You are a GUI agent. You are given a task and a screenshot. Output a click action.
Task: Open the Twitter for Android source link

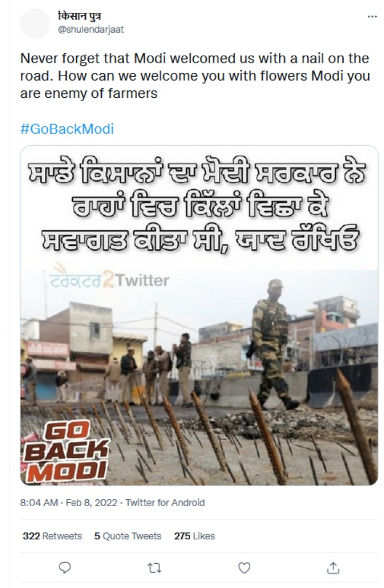[x=165, y=502]
